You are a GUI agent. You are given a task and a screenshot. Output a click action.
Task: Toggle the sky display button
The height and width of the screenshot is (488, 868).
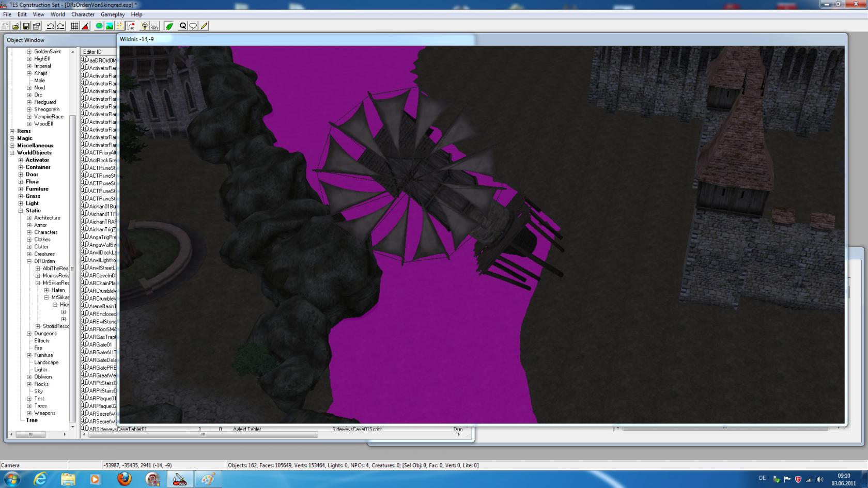(x=154, y=26)
